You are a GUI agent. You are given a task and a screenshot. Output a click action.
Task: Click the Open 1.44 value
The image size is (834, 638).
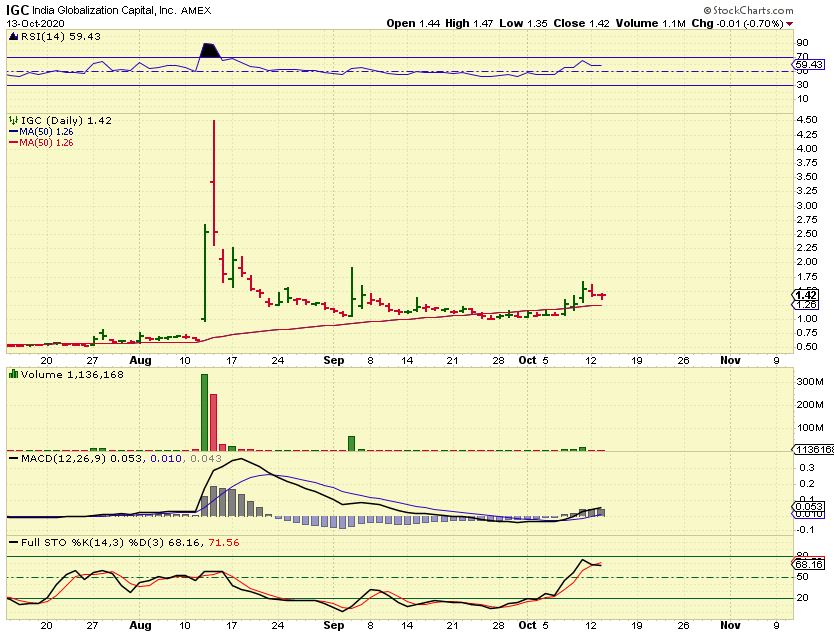click(x=413, y=23)
